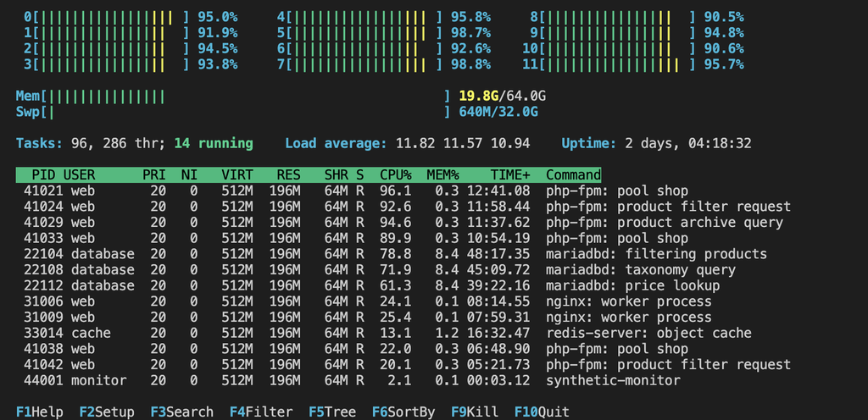Click the SHR column header
The height and width of the screenshot is (420, 868).
tap(336, 175)
